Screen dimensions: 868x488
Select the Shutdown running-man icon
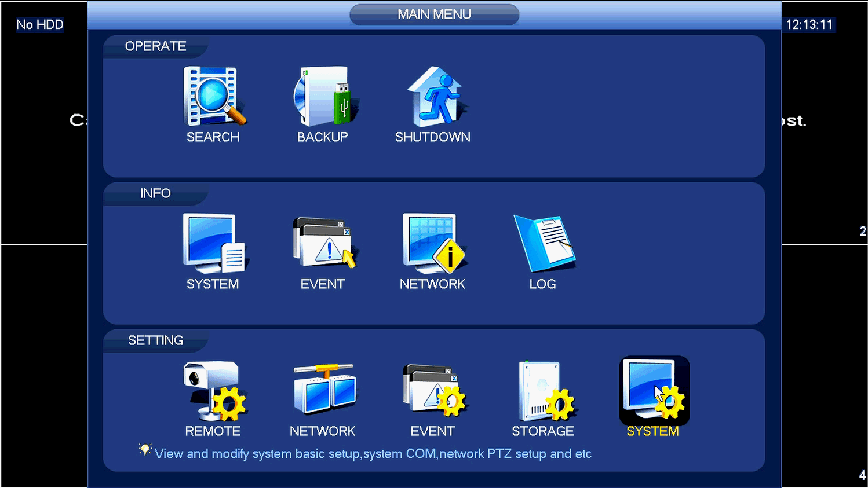435,96
